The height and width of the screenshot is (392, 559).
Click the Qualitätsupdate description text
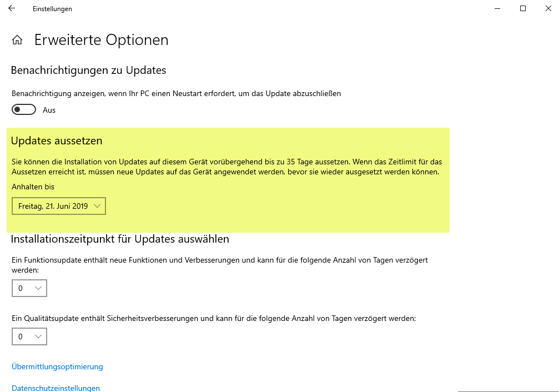(214, 319)
